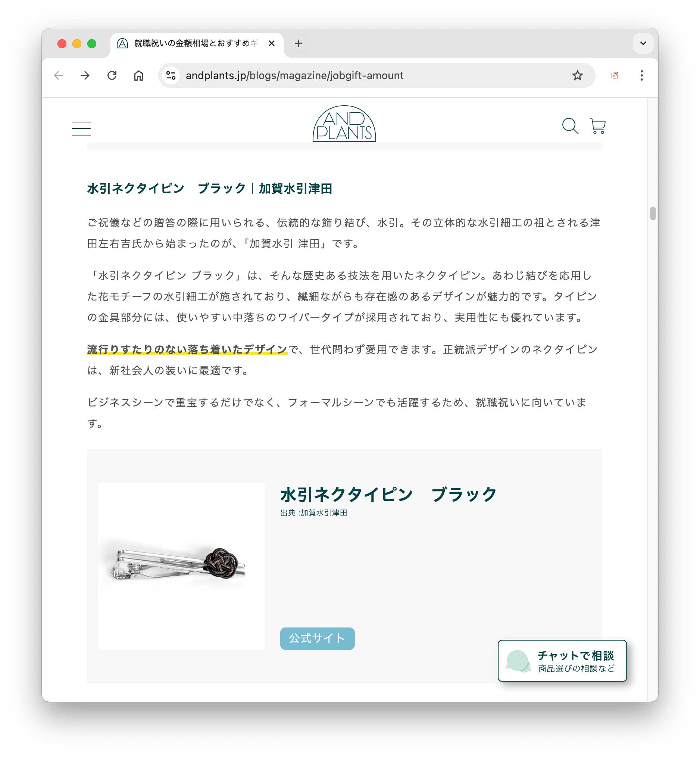The image size is (700, 757).
Task: Click the browser reload icon
Action: (112, 75)
